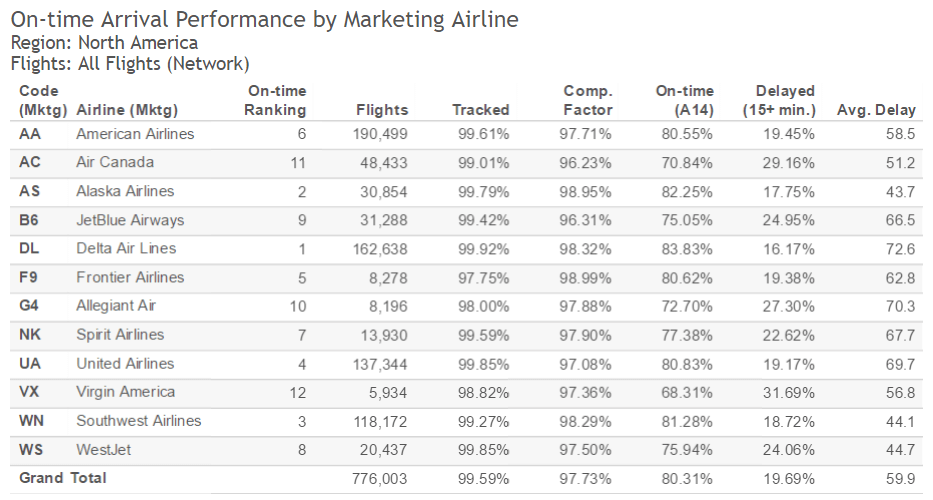Select the Alaska Airlines row label
This screenshot has height=500, width=933.
[x=125, y=191]
